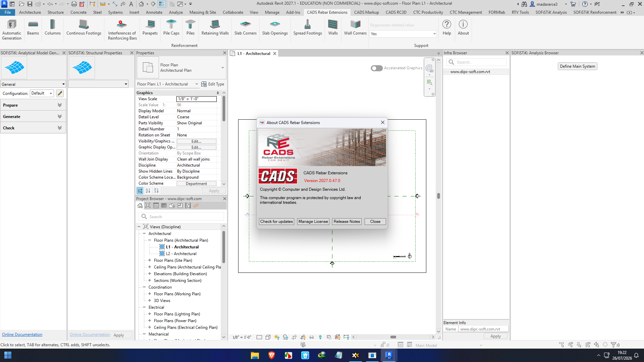Viewport: 644px width, 362px height.
Task: Click the Define Main System button
Action: point(578,66)
